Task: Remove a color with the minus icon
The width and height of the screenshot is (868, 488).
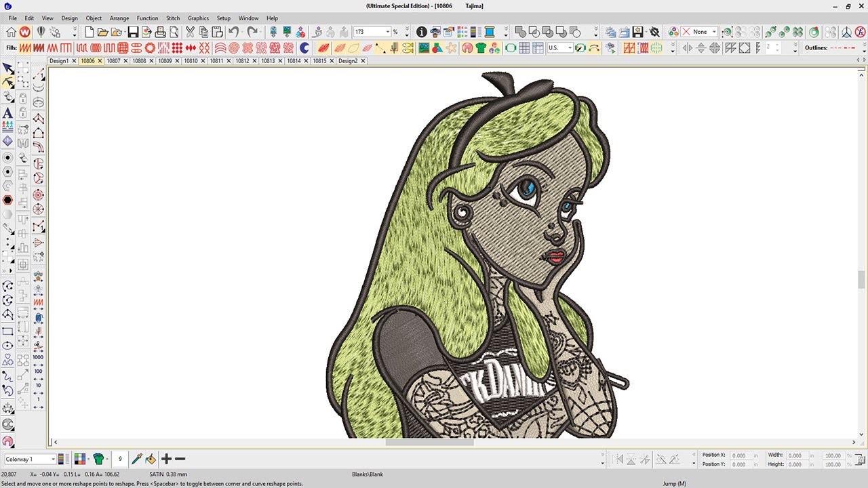Action: click(180, 459)
